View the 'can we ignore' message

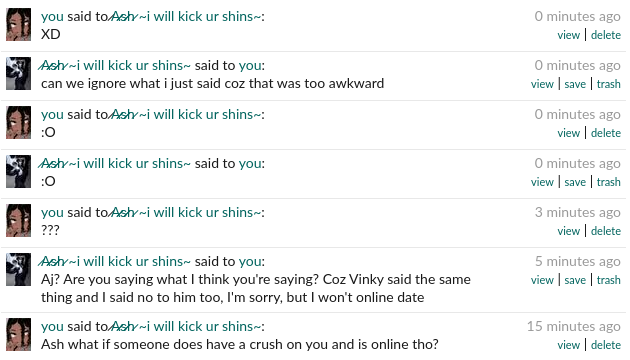pyautogui.click(x=542, y=84)
